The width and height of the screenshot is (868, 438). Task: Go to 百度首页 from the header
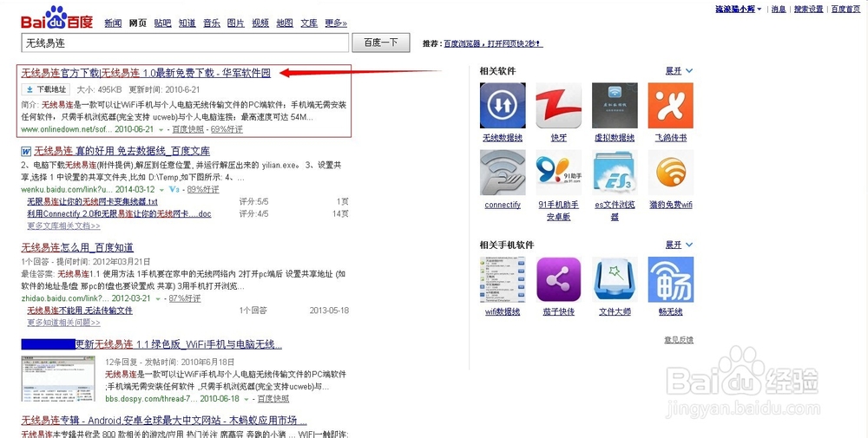pyautogui.click(x=845, y=9)
